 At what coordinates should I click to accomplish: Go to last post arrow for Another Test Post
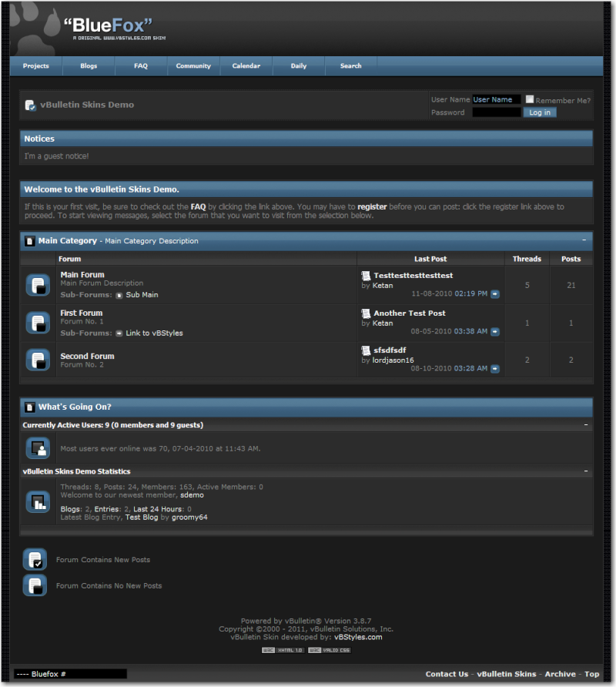[x=495, y=332]
